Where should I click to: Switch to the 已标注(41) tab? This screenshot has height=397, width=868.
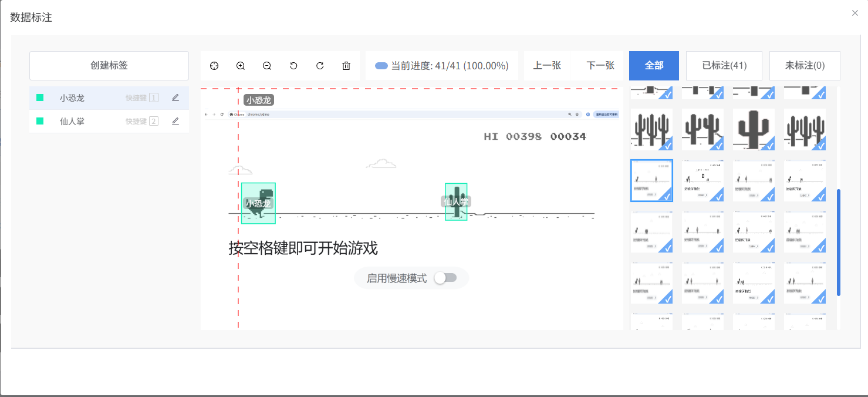click(724, 66)
